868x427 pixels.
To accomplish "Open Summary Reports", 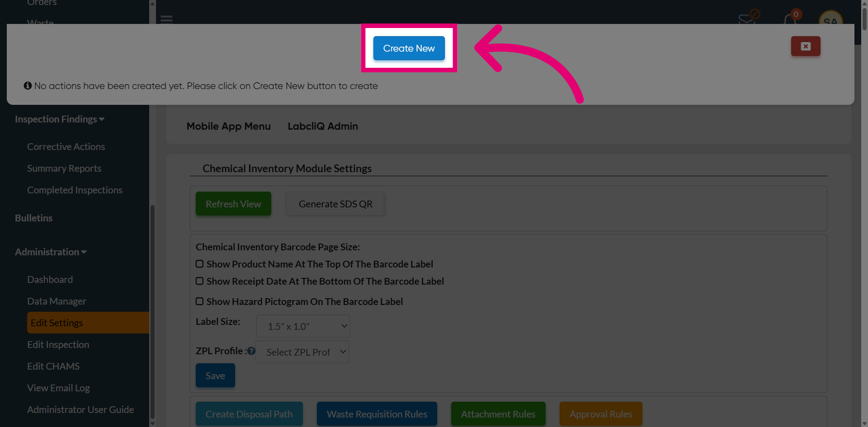I will [64, 169].
